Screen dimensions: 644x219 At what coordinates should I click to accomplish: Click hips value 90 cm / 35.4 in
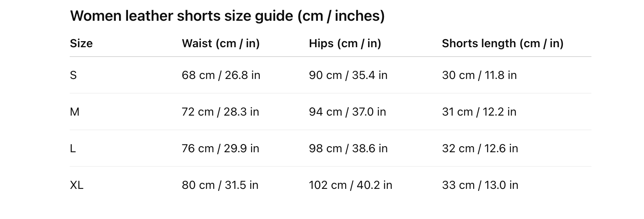348,75
